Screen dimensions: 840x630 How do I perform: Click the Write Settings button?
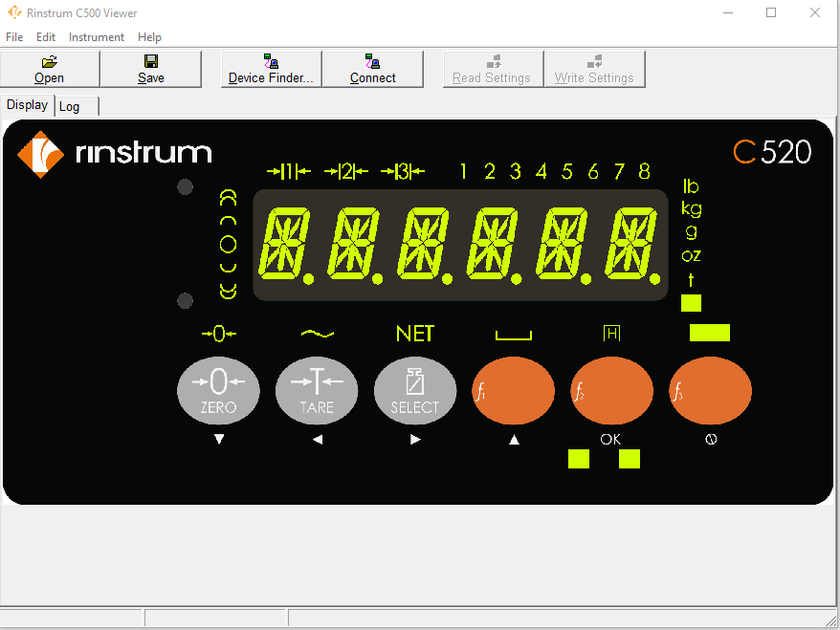coord(595,69)
